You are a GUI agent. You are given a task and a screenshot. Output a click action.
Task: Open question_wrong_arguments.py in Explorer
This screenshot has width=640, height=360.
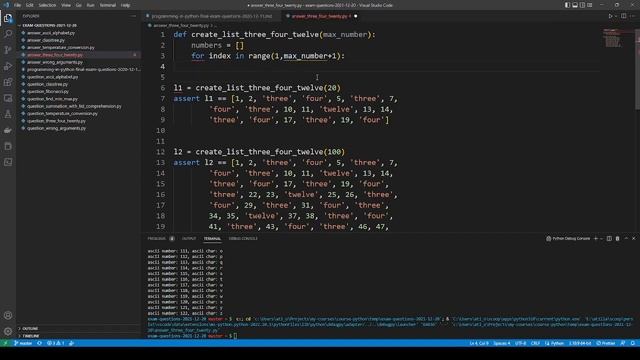[56, 129]
